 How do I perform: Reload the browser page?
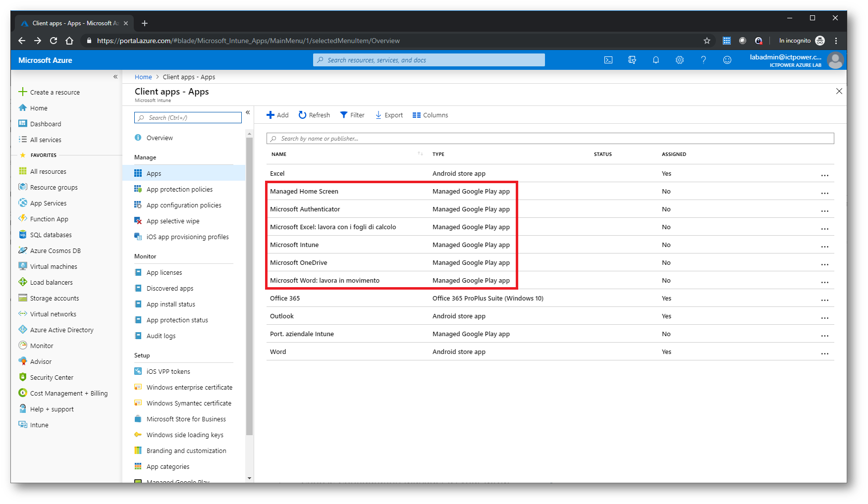pyautogui.click(x=54, y=41)
